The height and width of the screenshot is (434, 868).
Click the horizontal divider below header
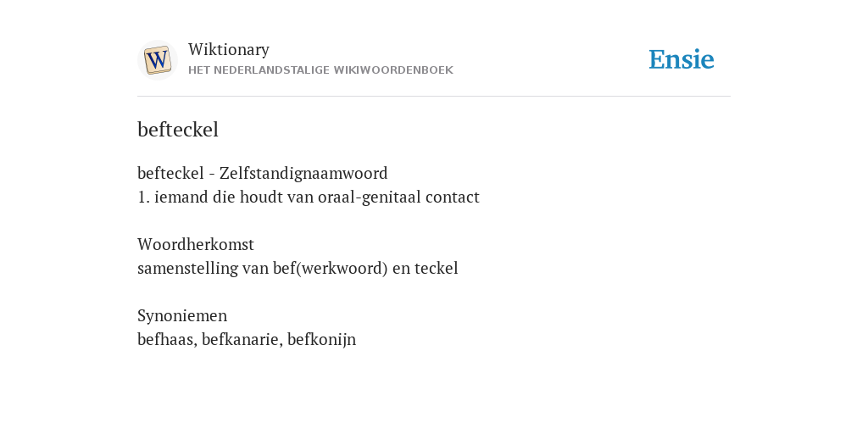[434, 97]
